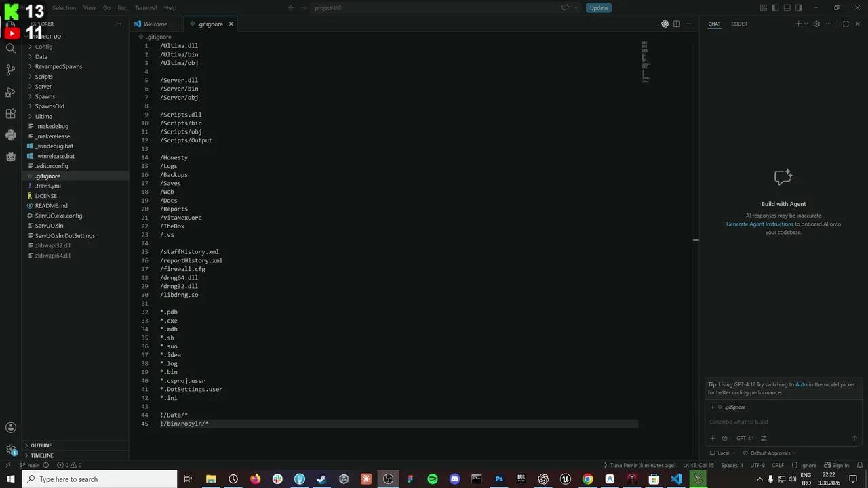Open editor More Actions ellipsis menu
Screen dimensions: 868x488
click(688, 24)
